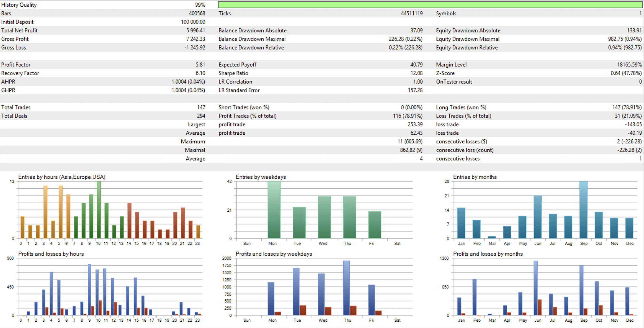The image size is (644, 328).
Task: Select the Total Net Profit row
Action: [19, 30]
